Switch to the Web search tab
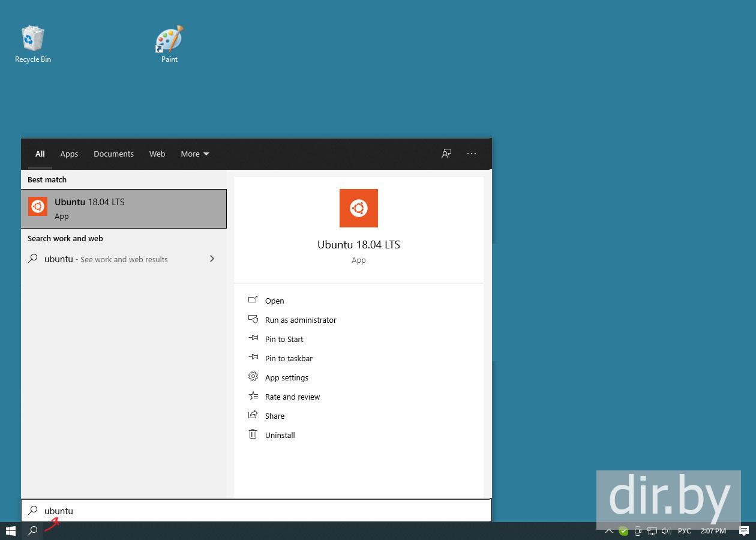Screen dimensions: 756x540 point(157,154)
